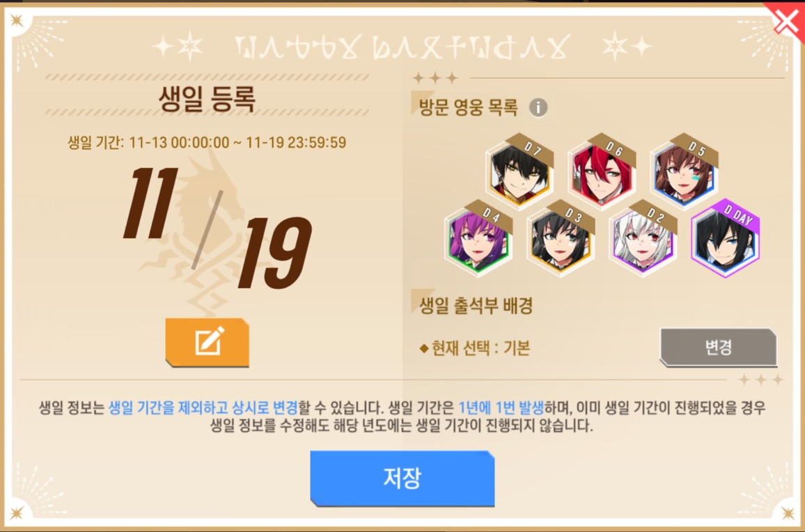This screenshot has width=805, height=532.
Task: Click the orange edit birthday pencil icon
Action: coord(207,343)
